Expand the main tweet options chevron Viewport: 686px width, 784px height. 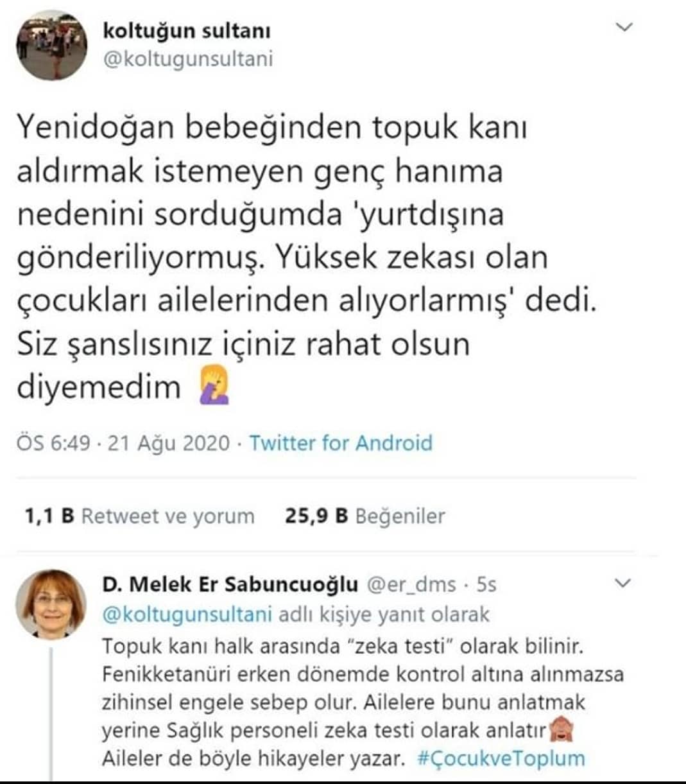tap(624, 27)
